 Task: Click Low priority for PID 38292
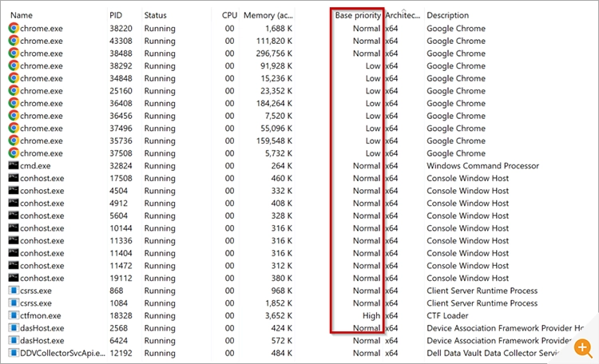pyautogui.click(x=373, y=66)
